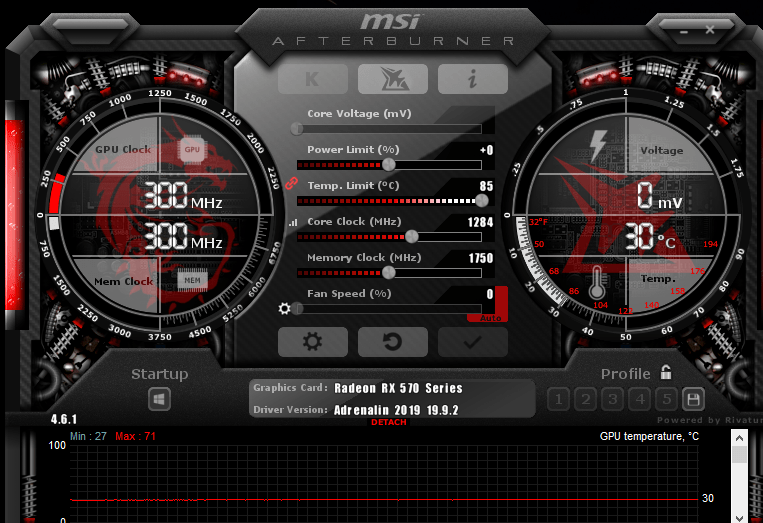Click the MEM chip icon in left gauge
Viewport: 763px width, 523px height.
click(192, 280)
